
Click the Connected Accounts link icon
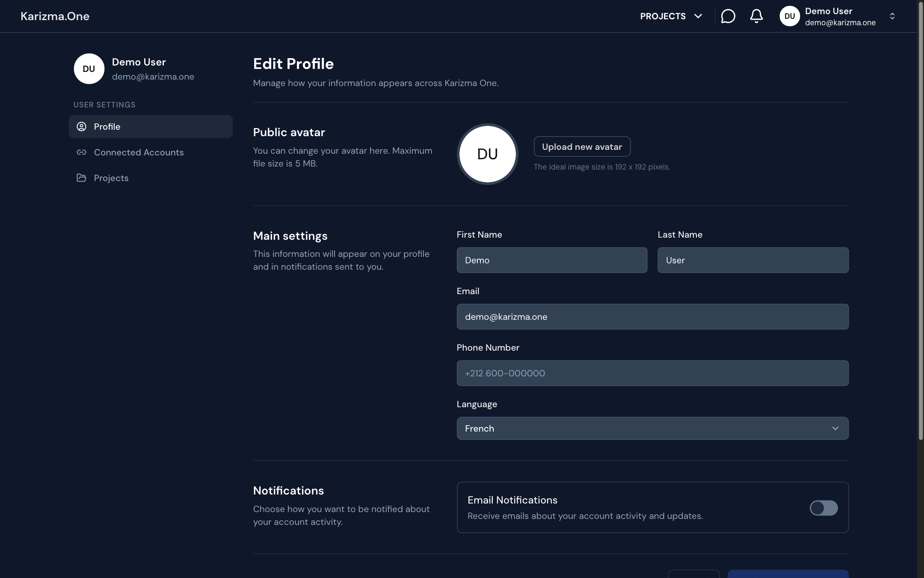pos(81,152)
